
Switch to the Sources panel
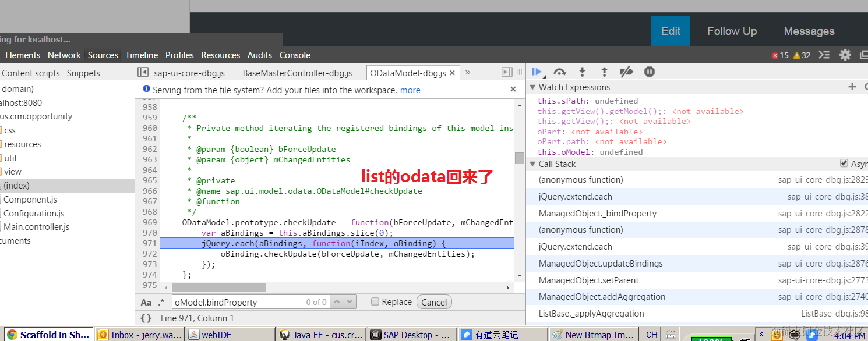tap(103, 55)
